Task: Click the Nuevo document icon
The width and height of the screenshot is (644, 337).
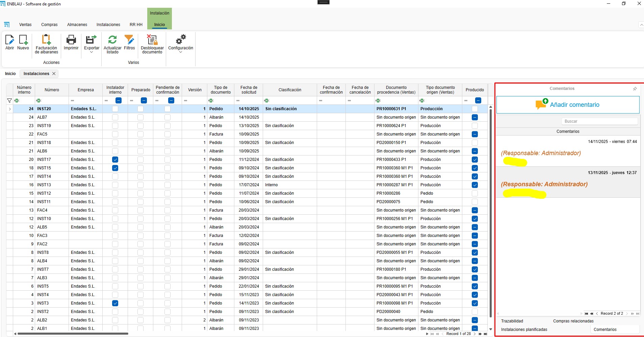Action: 23,40
